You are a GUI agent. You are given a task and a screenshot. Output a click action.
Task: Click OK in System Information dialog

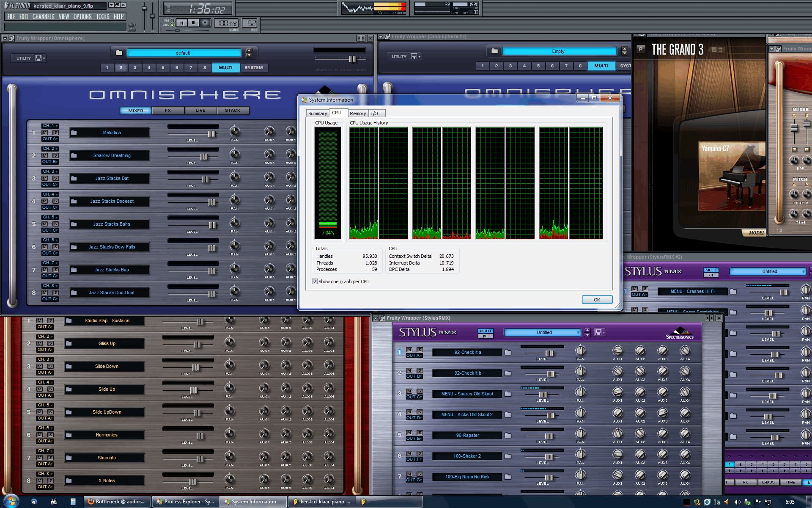(597, 300)
